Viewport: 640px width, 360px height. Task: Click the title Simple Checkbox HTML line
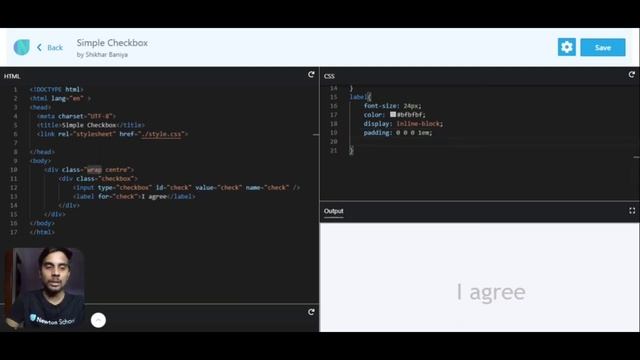pos(91,125)
